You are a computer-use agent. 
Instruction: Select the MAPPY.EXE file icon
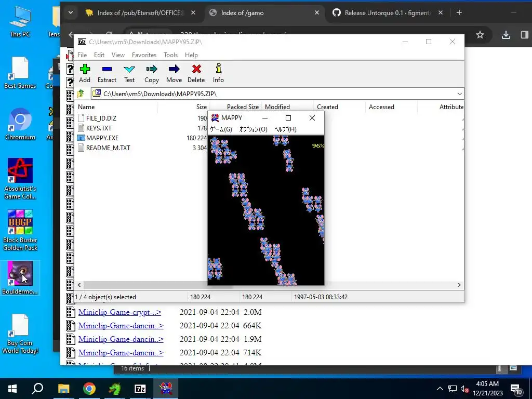click(81, 138)
